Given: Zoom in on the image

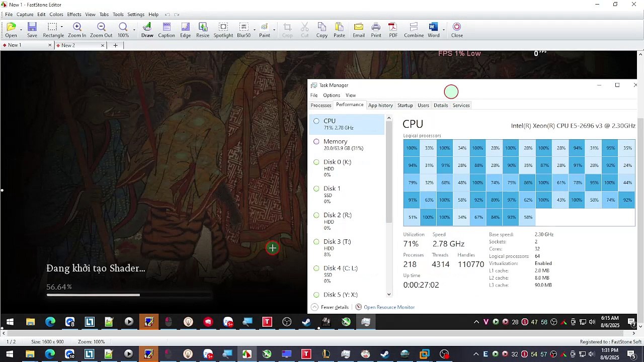Looking at the screenshot, I should [x=77, y=30].
